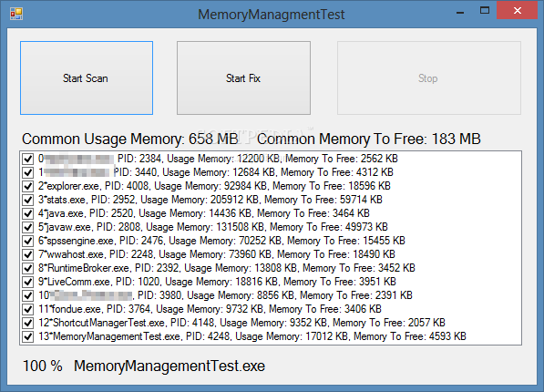Viewport: 544px width, 392px height.
Task: Click the disabled Stop button
Action: point(429,77)
